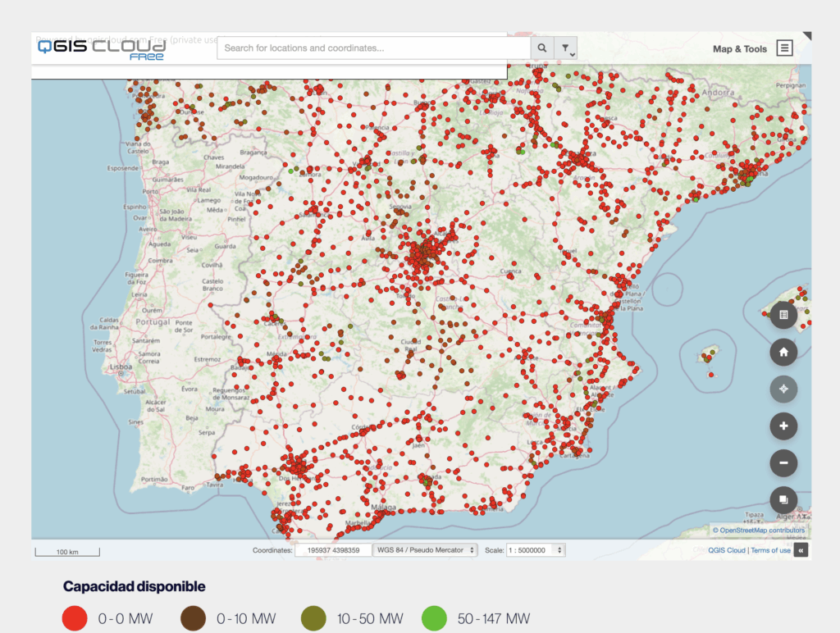Collapse the bottom bar with double-chevron button
This screenshot has width=840, height=633.
click(x=801, y=550)
